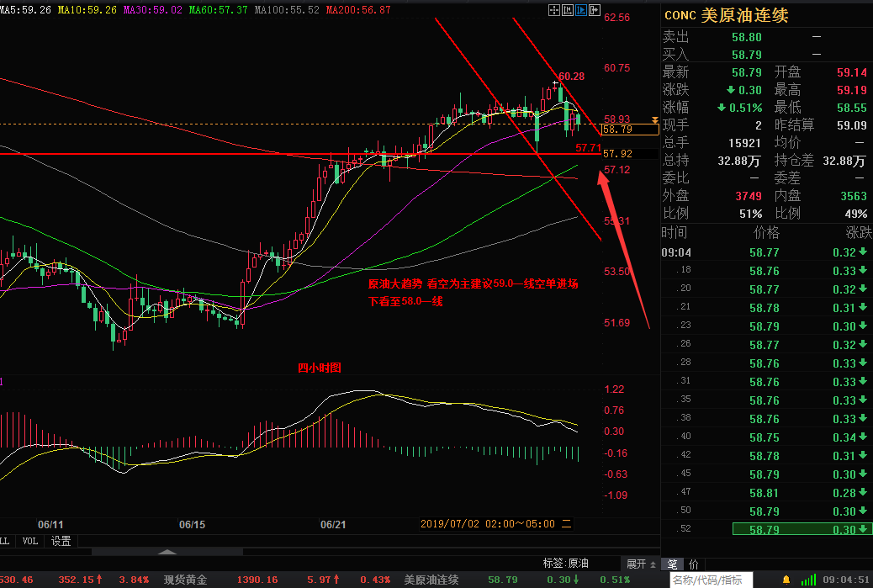The height and width of the screenshot is (588, 873).
Task: Check the green signal strength bars
Action: pos(808,580)
